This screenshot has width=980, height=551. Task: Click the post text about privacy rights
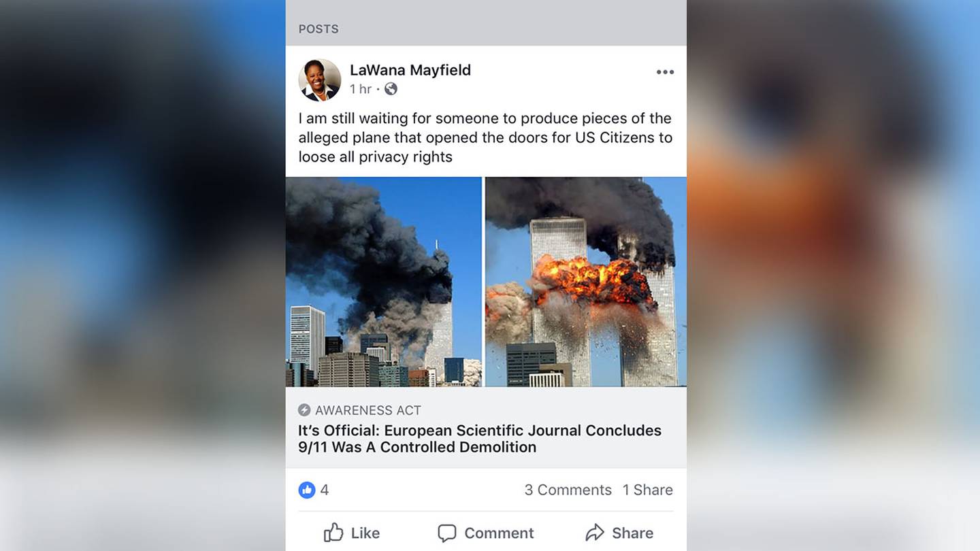tap(485, 137)
